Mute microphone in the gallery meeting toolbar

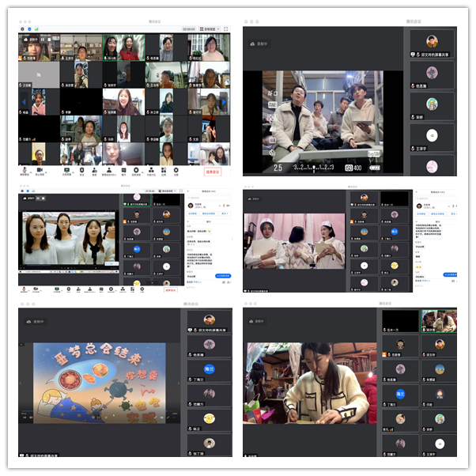pos(25,171)
